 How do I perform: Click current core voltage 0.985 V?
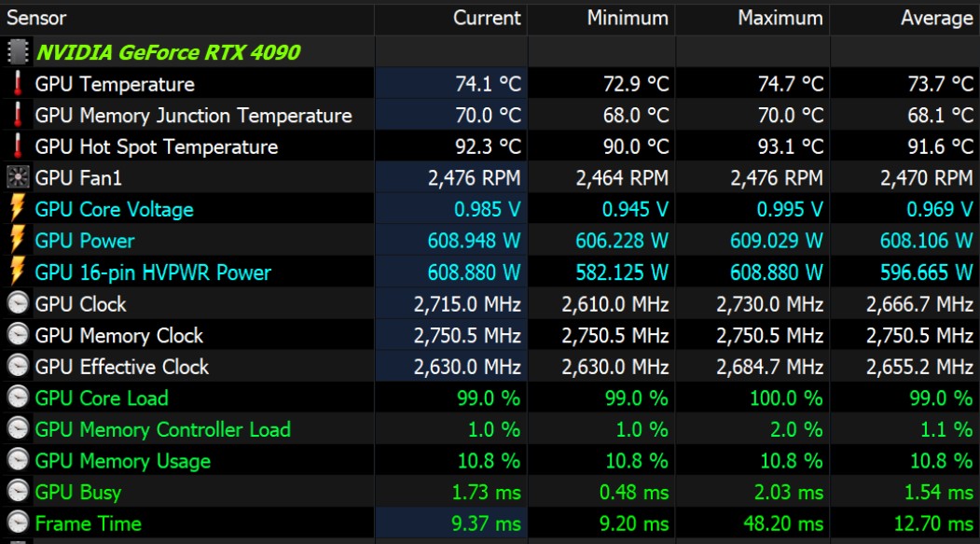click(488, 209)
